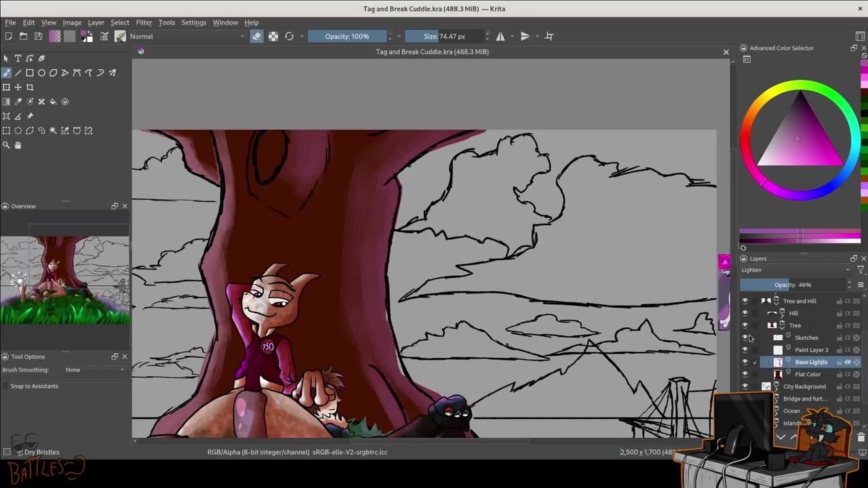Toggle visibility of Sketches layer
Viewport: 868px width, 488px height.
(x=745, y=338)
